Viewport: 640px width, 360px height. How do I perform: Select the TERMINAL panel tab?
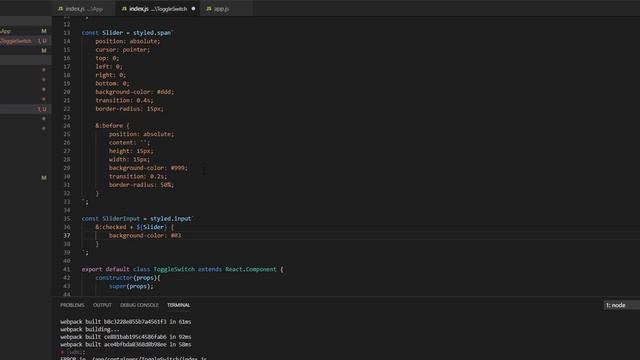click(178, 305)
